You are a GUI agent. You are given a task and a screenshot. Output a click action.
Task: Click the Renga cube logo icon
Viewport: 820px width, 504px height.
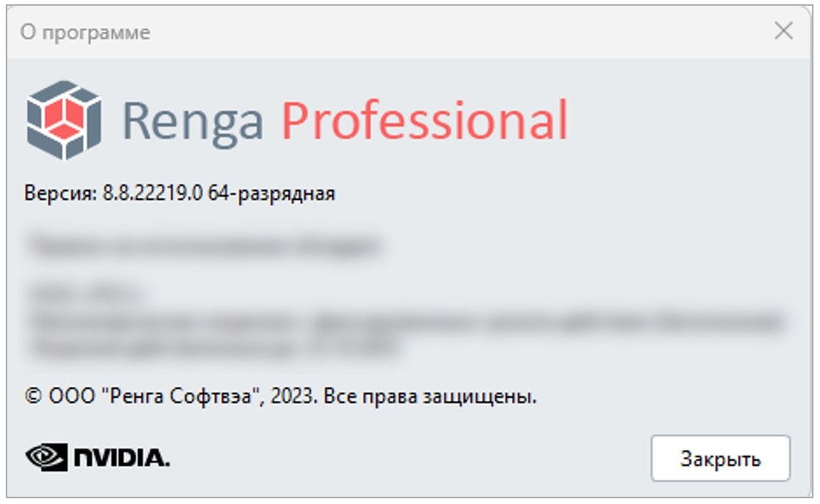click(64, 119)
